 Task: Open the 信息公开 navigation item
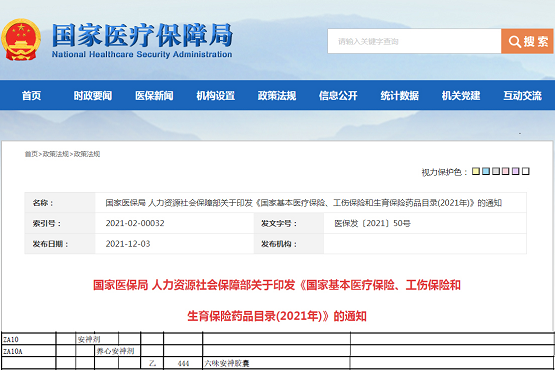(x=338, y=96)
